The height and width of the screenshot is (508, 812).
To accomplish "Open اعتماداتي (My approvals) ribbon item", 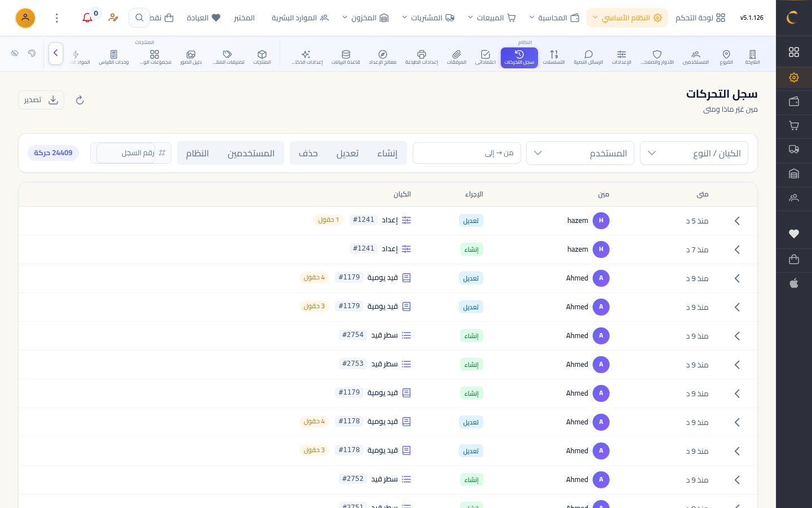I will [486, 57].
